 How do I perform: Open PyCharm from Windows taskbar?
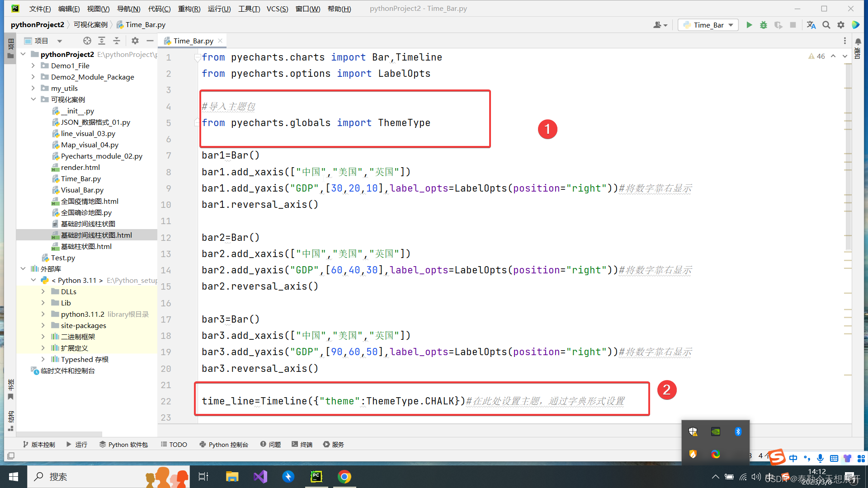coord(316,477)
